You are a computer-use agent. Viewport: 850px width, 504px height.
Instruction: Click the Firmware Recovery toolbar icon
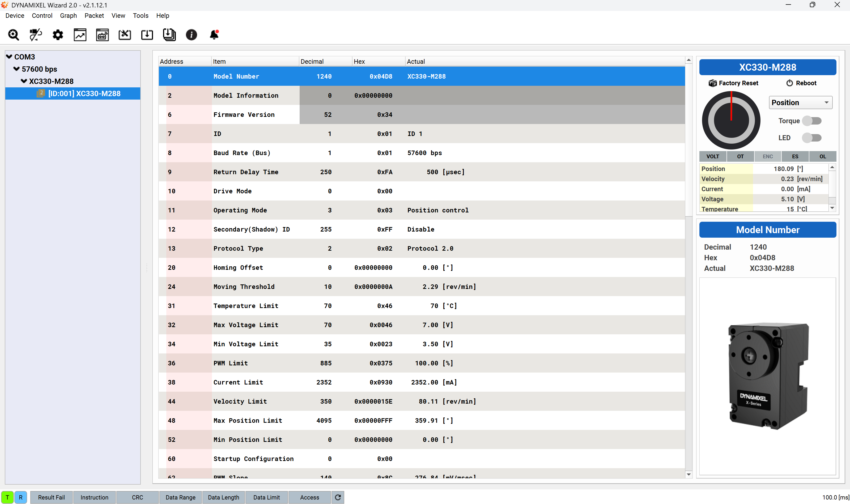[125, 35]
